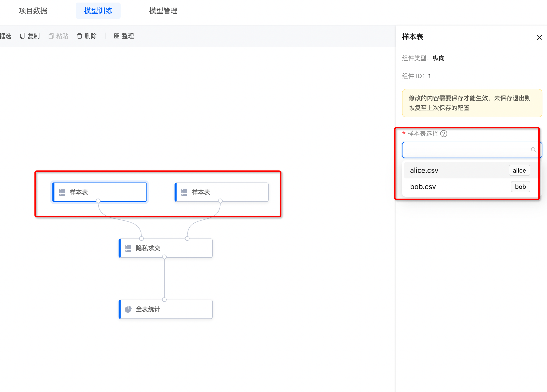
Task: Click the 组件类型 value 纵向
Action: point(439,58)
